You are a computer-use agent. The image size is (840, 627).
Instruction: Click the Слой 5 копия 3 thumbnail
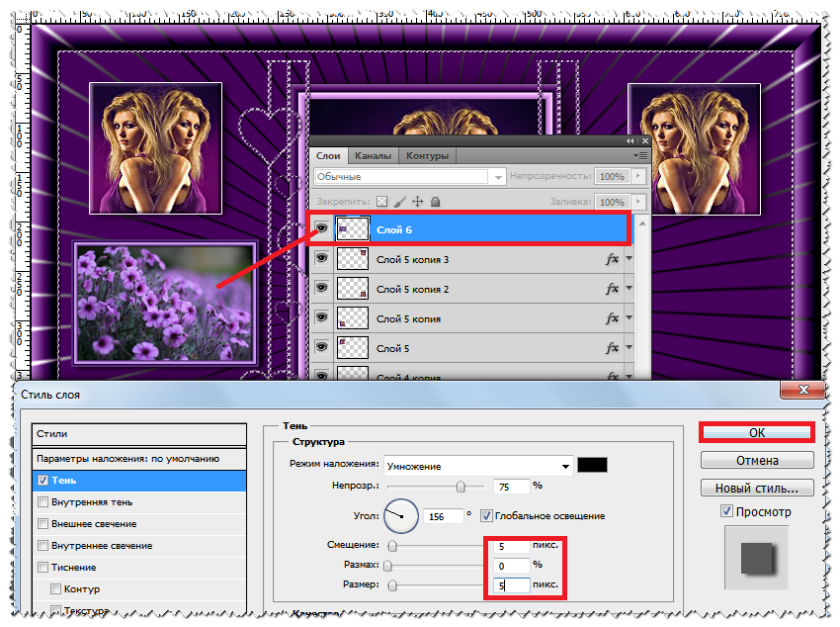353,259
